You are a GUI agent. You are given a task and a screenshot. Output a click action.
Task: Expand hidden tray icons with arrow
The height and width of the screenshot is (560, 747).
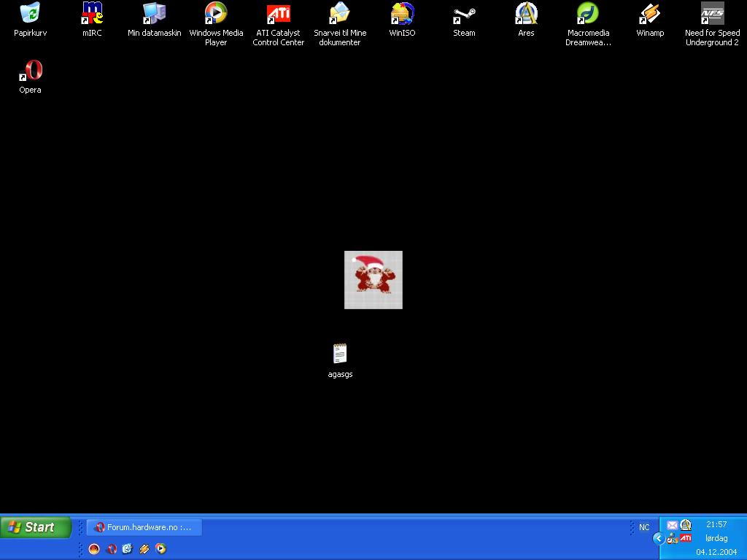[x=659, y=539]
